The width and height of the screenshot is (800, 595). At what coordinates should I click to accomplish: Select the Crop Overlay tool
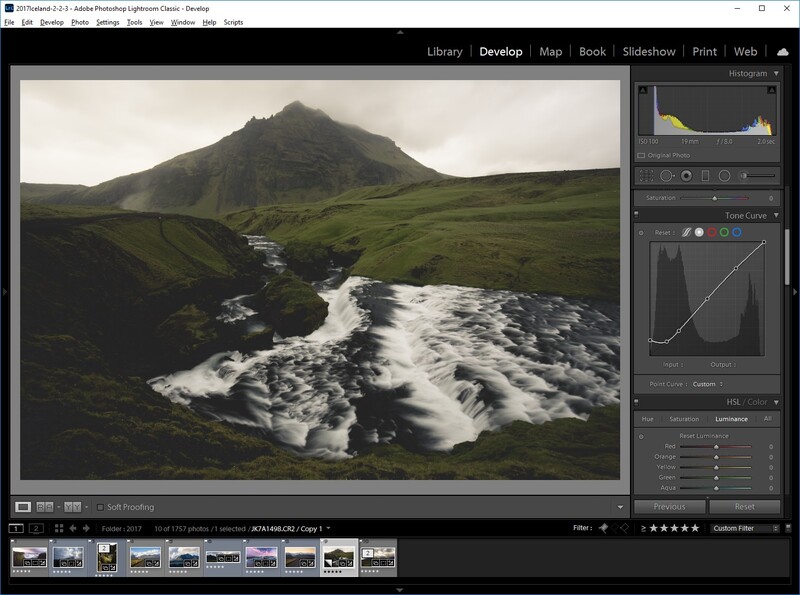[x=646, y=176]
